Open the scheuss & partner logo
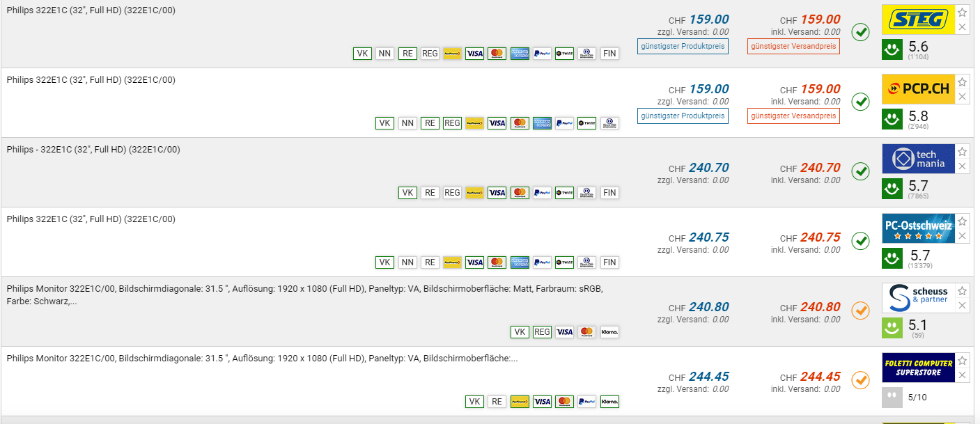Screen dimensions: 980x424 pos(917,298)
